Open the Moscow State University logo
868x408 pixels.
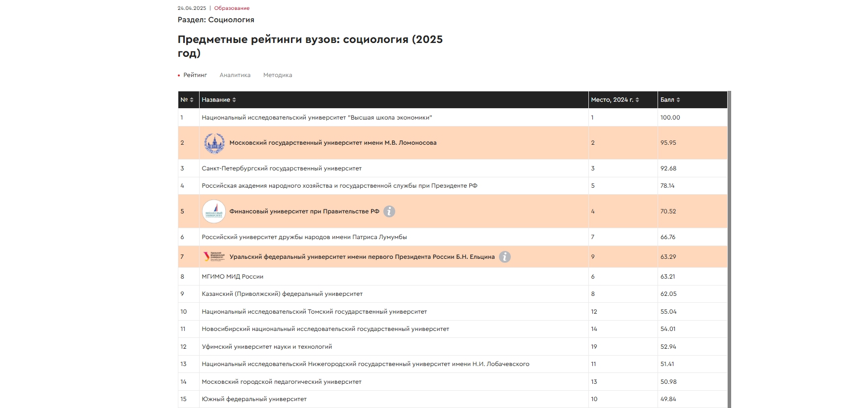[x=214, y=143]
